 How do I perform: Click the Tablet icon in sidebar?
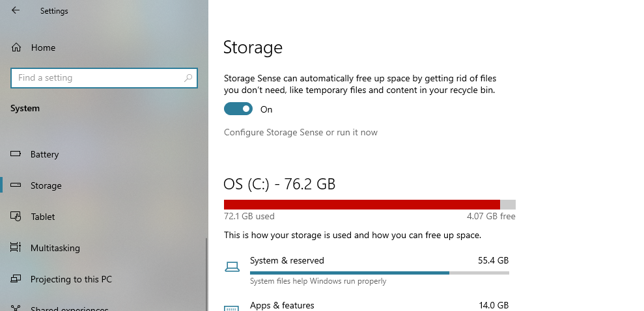[x=16, y=216]
